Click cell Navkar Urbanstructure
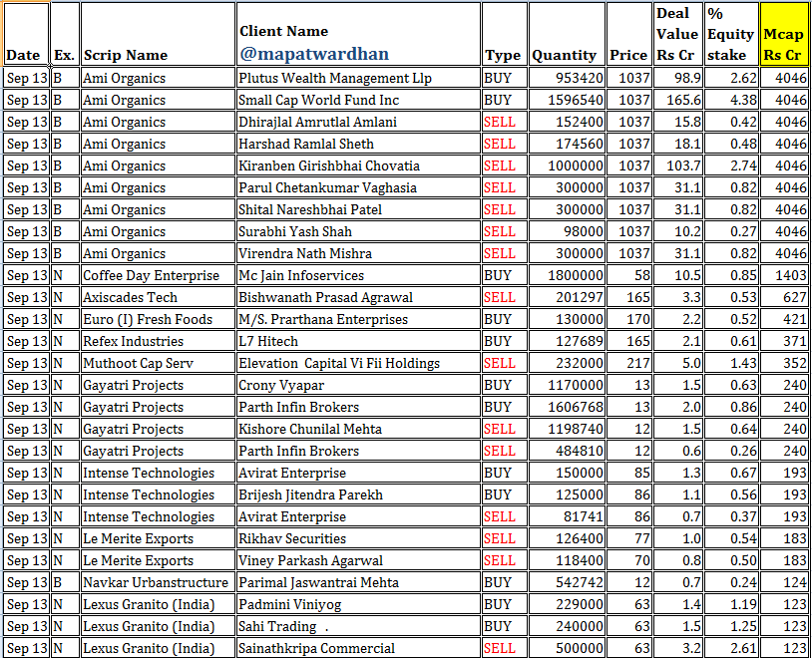Image resolution: width=812 pixels, height=658 pixels. pyautogui.click(x=158, y=582)
